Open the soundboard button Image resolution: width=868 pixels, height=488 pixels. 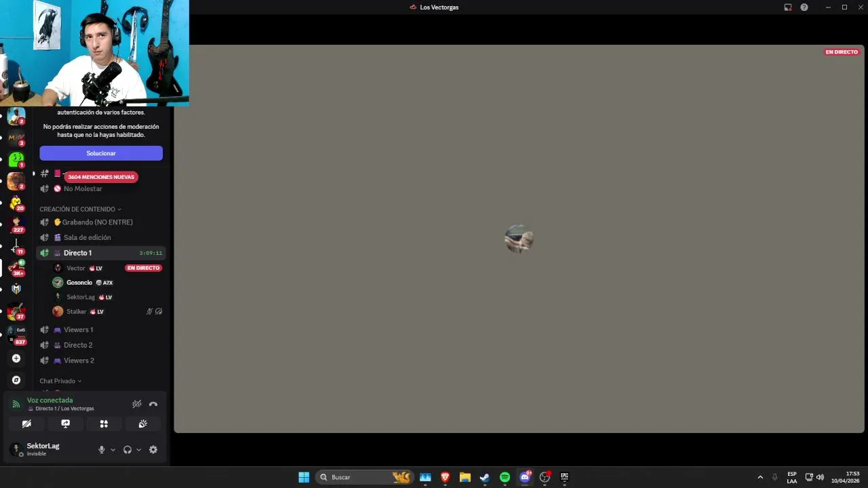coord(142,424)
